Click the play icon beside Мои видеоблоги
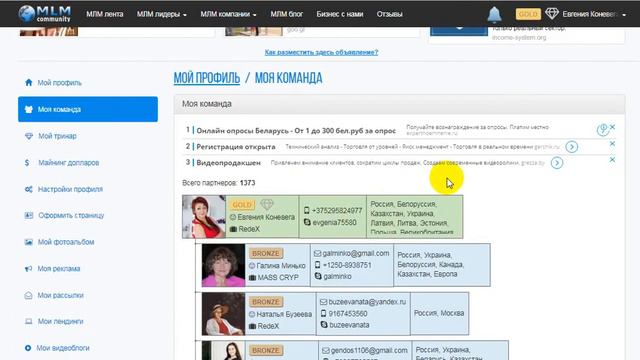 pyautogui.click(x=28, y=348)
